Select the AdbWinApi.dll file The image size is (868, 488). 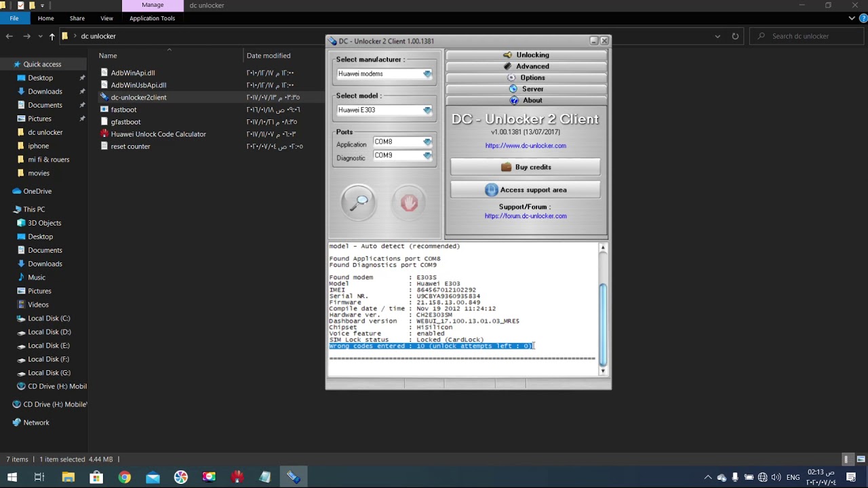[133, 73]
